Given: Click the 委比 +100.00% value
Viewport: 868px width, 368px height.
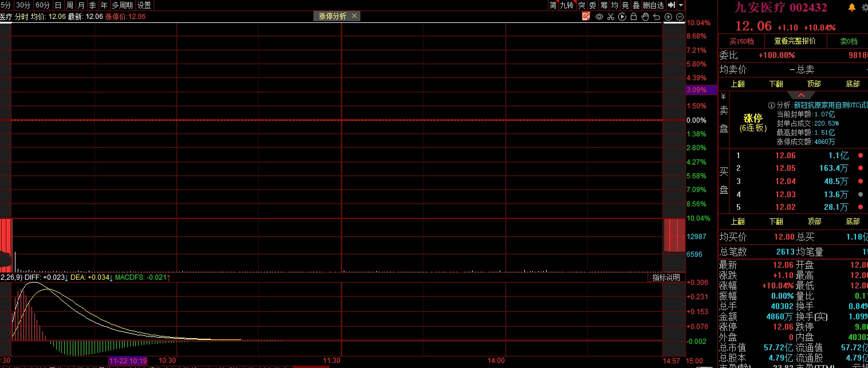Looking at the screenshot, I should 776,55.
